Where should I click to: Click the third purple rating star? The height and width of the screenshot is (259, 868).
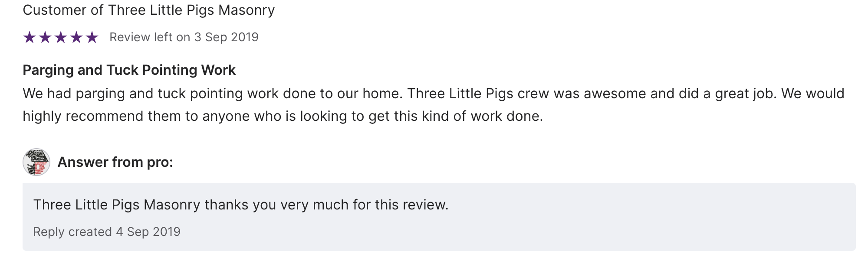(x=61, y=37)
